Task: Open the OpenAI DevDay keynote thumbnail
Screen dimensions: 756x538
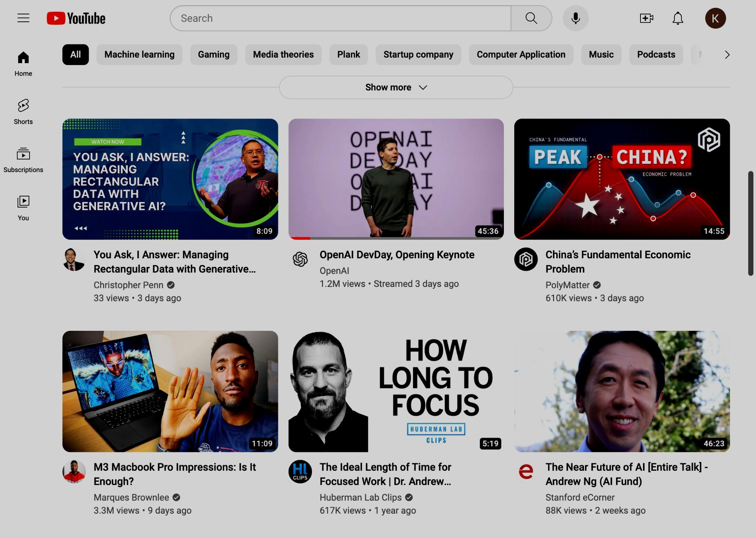Action: pyautogui.click(x=396, y=179)
